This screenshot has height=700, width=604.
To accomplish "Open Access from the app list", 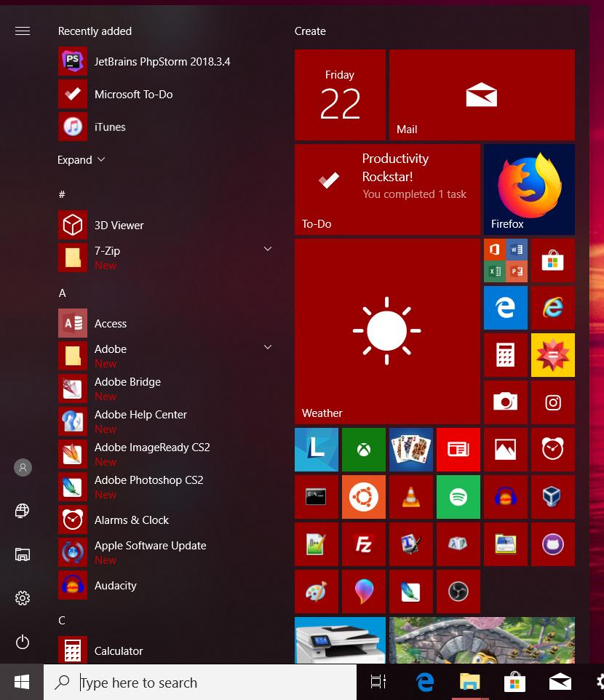I will click(165, 323).
